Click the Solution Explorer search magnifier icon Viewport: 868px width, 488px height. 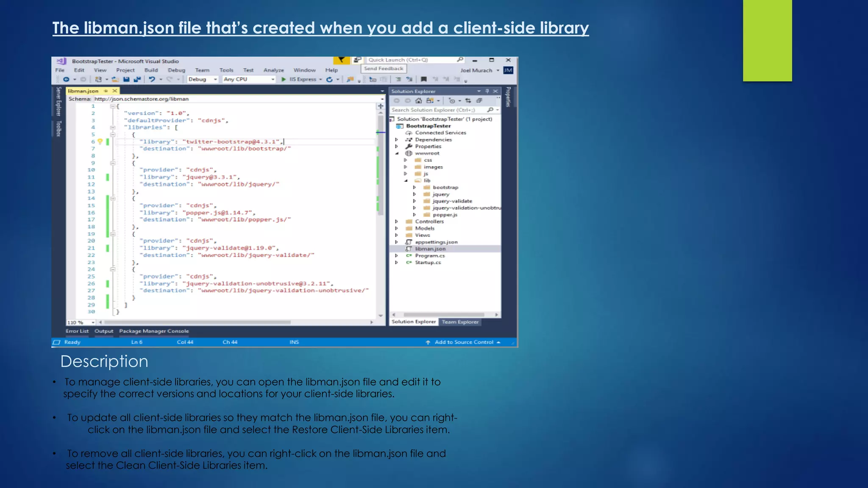tap(490, 110)
